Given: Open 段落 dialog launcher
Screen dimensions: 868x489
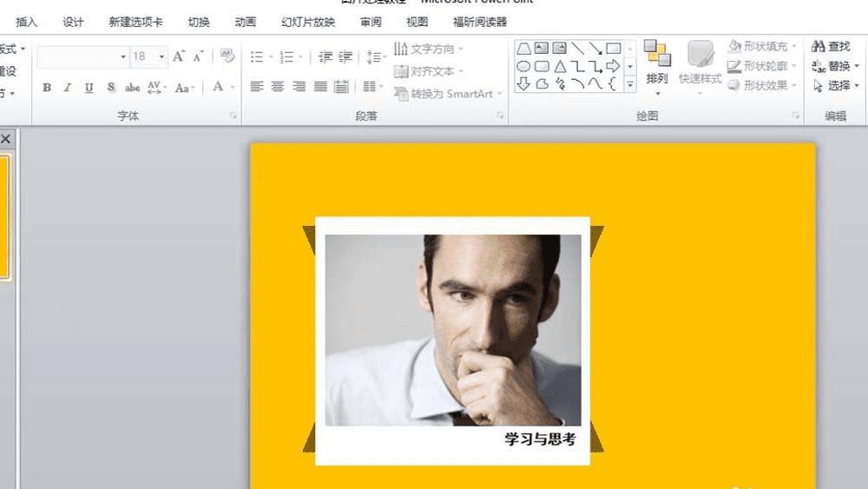Looking at the screenshot, I should point(500,116).
